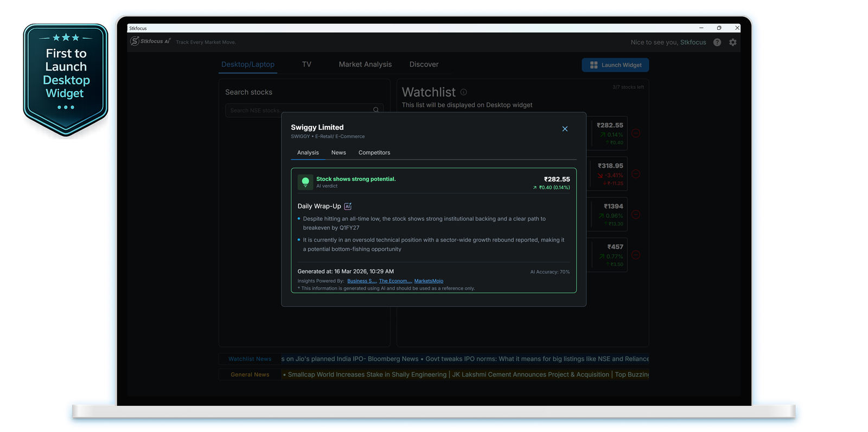Open the Competitors tab
This screenshot has height=432, width=868.
pos(374,153)
